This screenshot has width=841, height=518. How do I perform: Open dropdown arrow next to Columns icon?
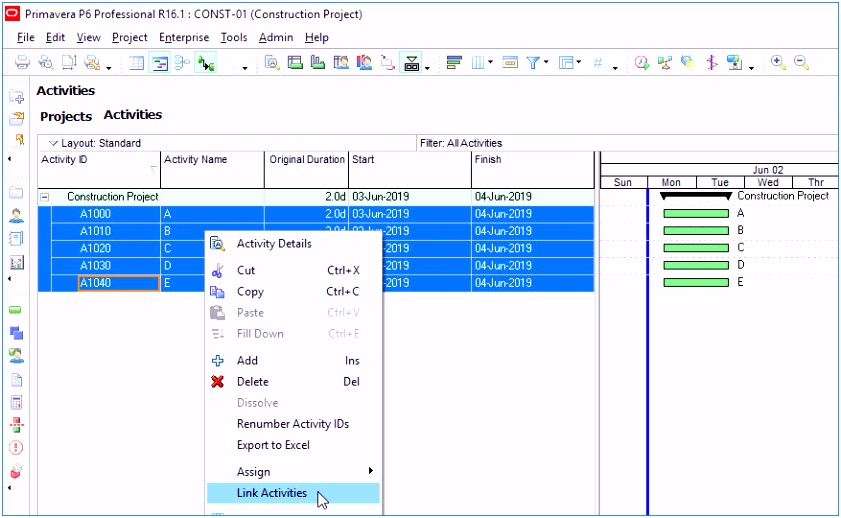[x=490, y=62]
